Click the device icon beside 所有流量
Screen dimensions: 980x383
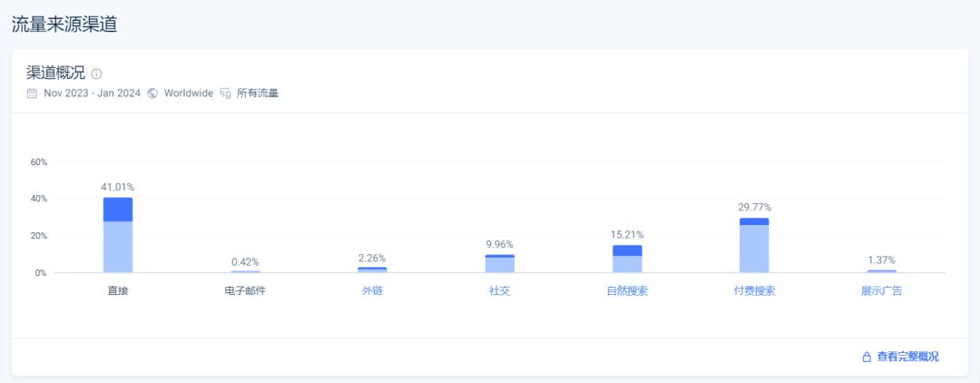226,93
